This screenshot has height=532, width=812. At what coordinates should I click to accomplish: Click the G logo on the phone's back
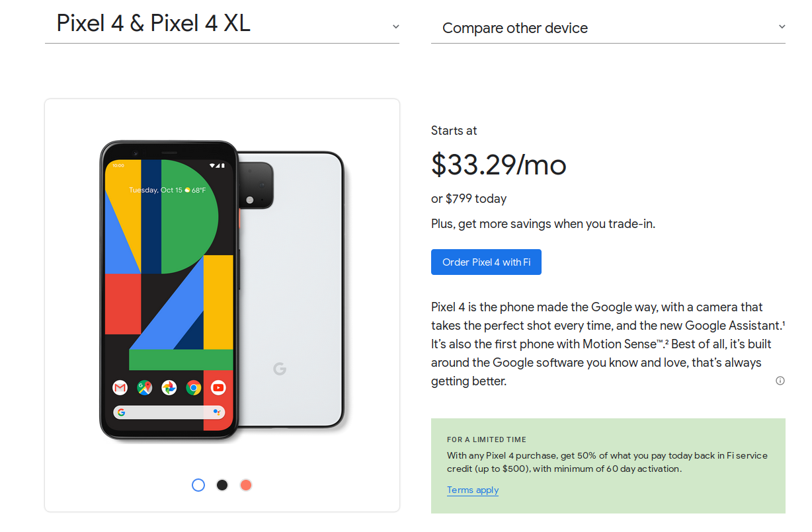[280, 370]
